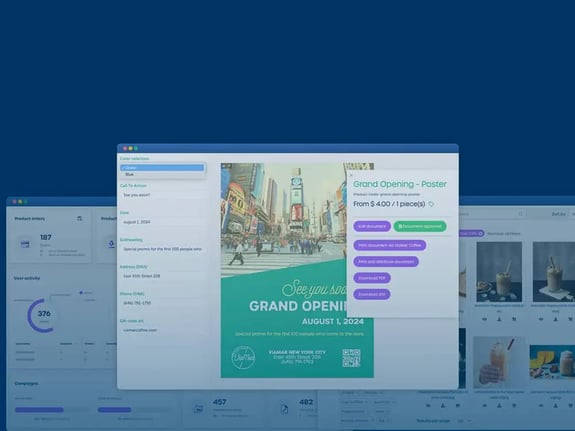Click the download icon under the first drink photo

499,319
